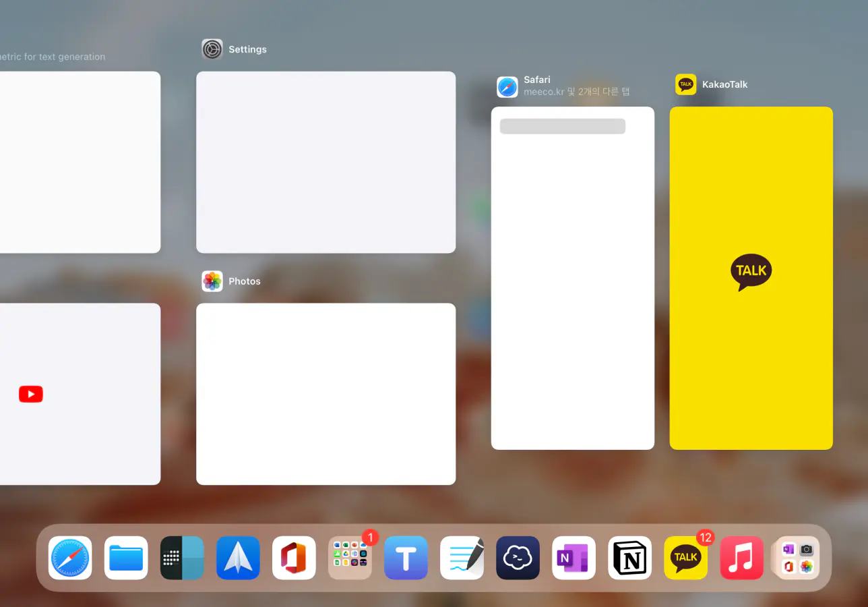Open Safari from the dock
The height and width of the screenshot is (607, 868).
click(x=70, y=558)
